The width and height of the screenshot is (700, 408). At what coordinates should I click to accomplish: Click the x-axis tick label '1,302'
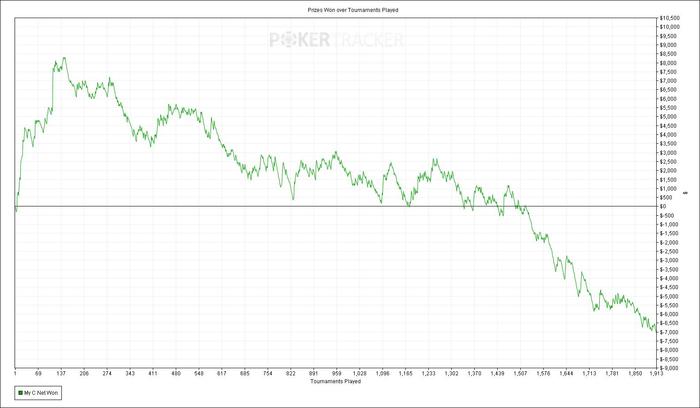(x=452, y=373)
